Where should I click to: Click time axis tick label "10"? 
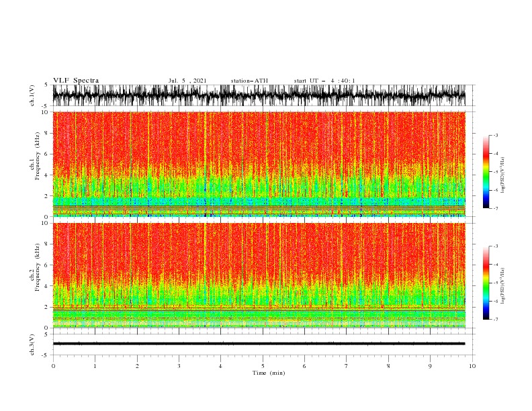(x=472, y=366)
